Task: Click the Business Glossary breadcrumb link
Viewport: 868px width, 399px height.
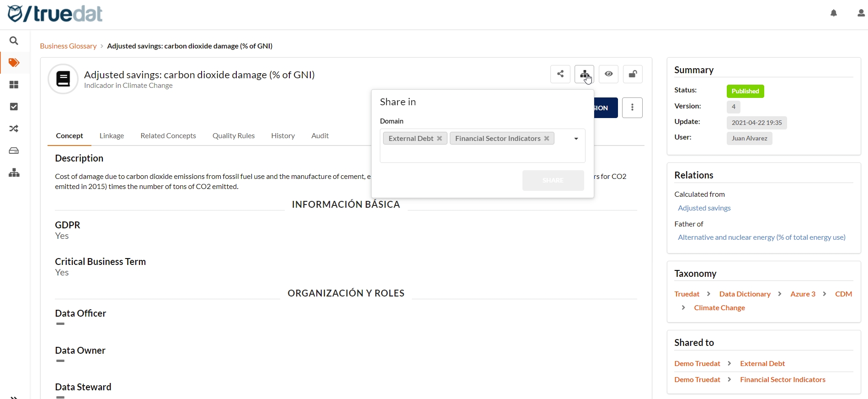Action: 68,46
